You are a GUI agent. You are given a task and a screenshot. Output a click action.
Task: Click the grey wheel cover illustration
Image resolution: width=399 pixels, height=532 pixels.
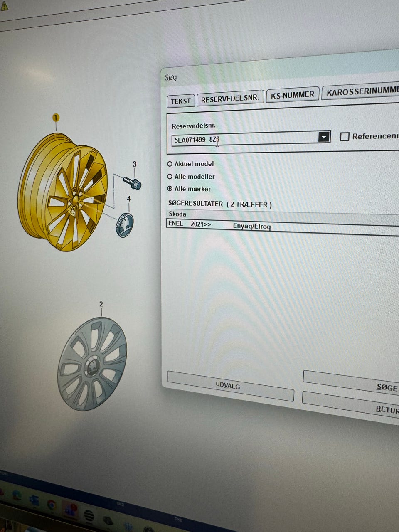[x=92, y=364]
